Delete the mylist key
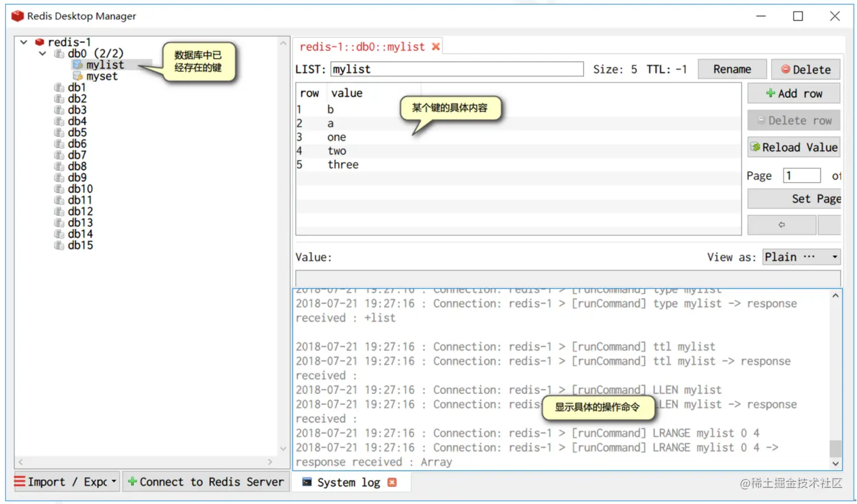The height and width of the screenshot is (504, 857). tap(806, 69)
